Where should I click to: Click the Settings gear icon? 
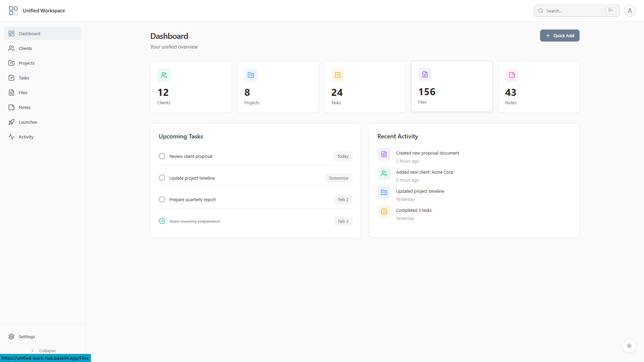[x=11, y=337]
